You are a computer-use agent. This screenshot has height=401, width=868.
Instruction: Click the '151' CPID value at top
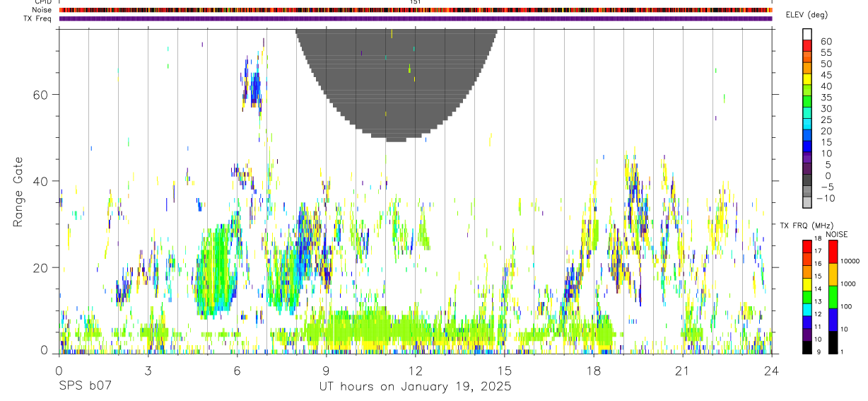pyautogui.click(x=415, y=2)
